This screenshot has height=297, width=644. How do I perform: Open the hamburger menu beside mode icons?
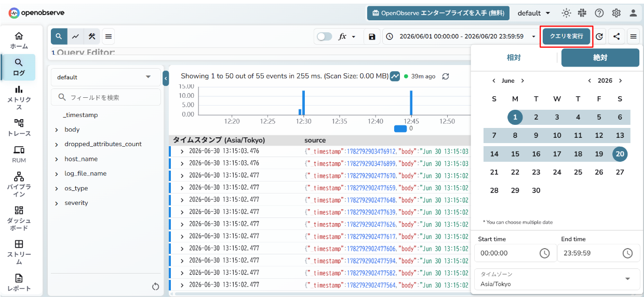click(x=108, y=36)
